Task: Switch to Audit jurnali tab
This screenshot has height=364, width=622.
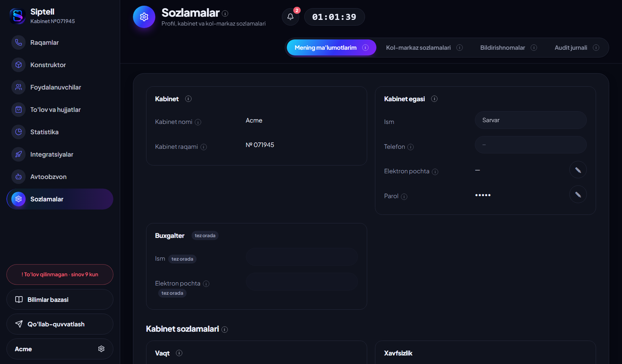Action: [x=577, y=48]
